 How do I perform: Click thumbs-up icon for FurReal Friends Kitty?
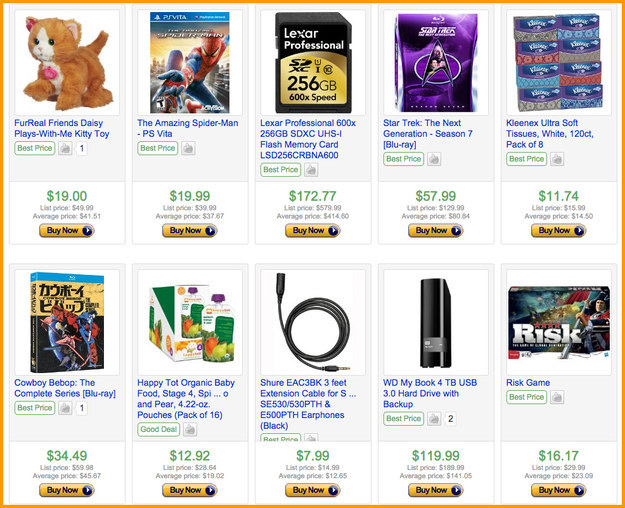(64, 149)
